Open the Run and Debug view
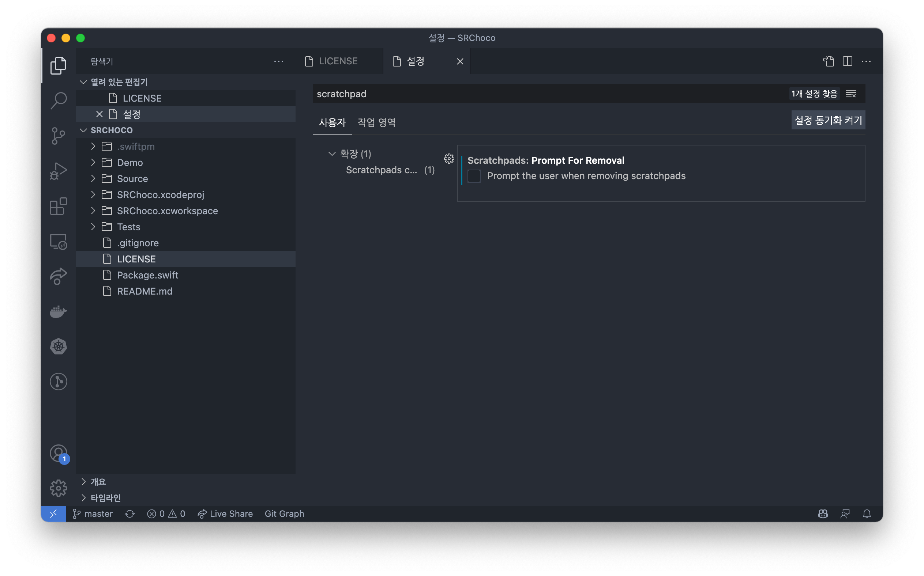 click(x=58, y=171)
